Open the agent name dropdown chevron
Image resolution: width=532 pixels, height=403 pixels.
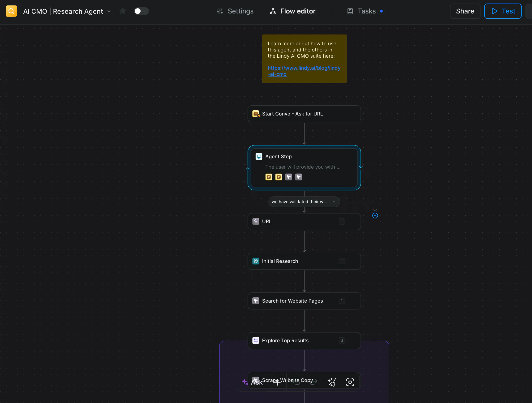click(x=109, y=11)
